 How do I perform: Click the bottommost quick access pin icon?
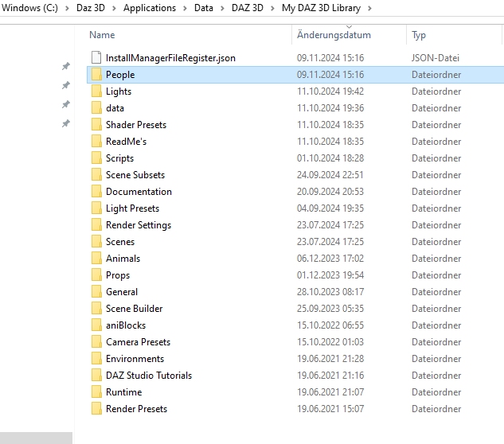tap(66, 123)
